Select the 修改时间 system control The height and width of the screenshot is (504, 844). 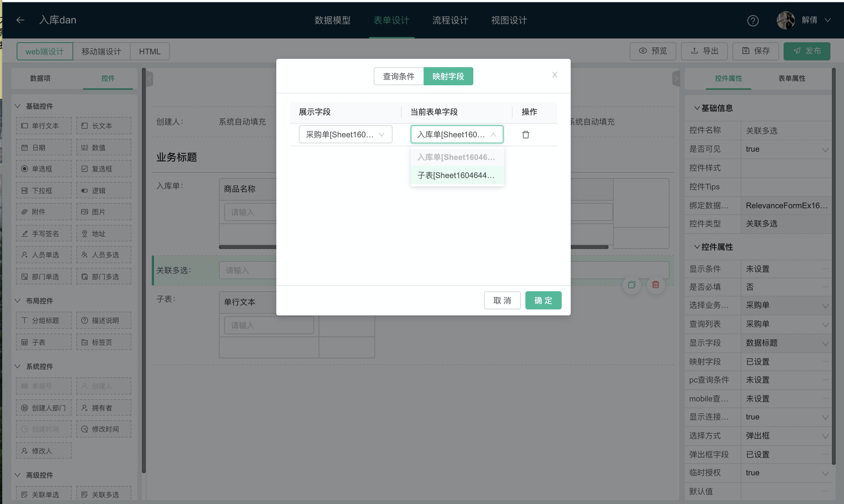(104, 429)
